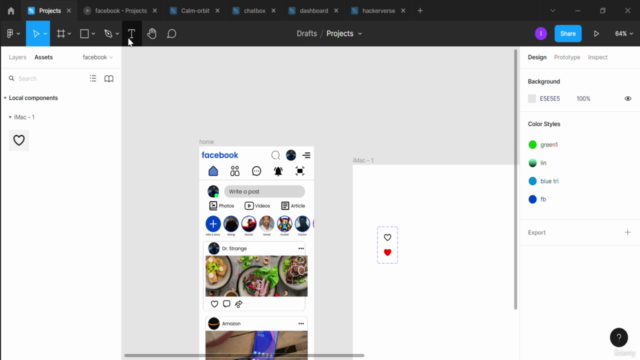
Task: Select the Add comment tool
Action: [x=171, y=33]
